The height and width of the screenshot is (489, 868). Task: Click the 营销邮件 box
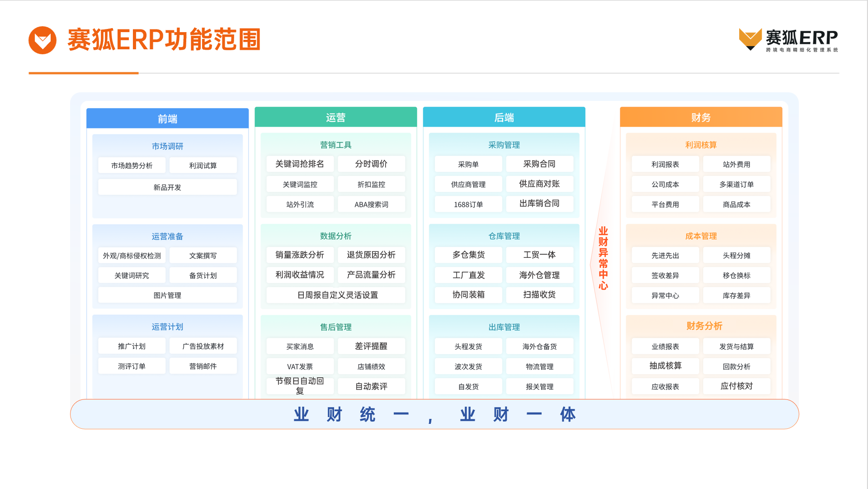tap(203, 366)
